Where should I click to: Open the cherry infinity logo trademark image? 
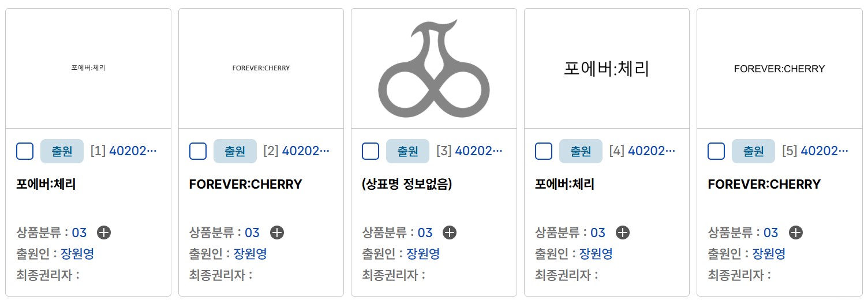point(434,68)
